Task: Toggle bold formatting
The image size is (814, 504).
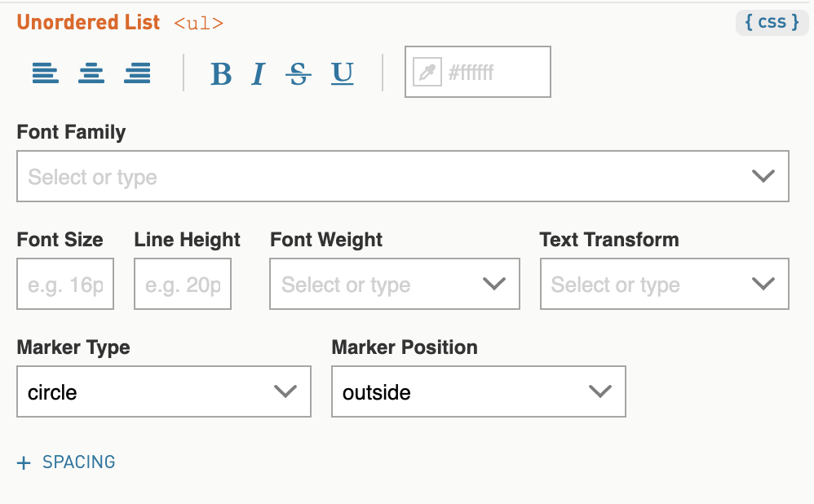Action: (221, 73)
